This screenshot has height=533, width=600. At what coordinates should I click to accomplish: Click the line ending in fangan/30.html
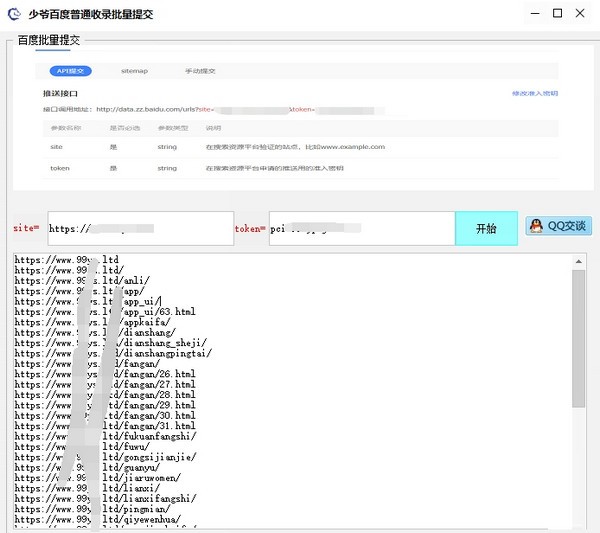(105, 415)
